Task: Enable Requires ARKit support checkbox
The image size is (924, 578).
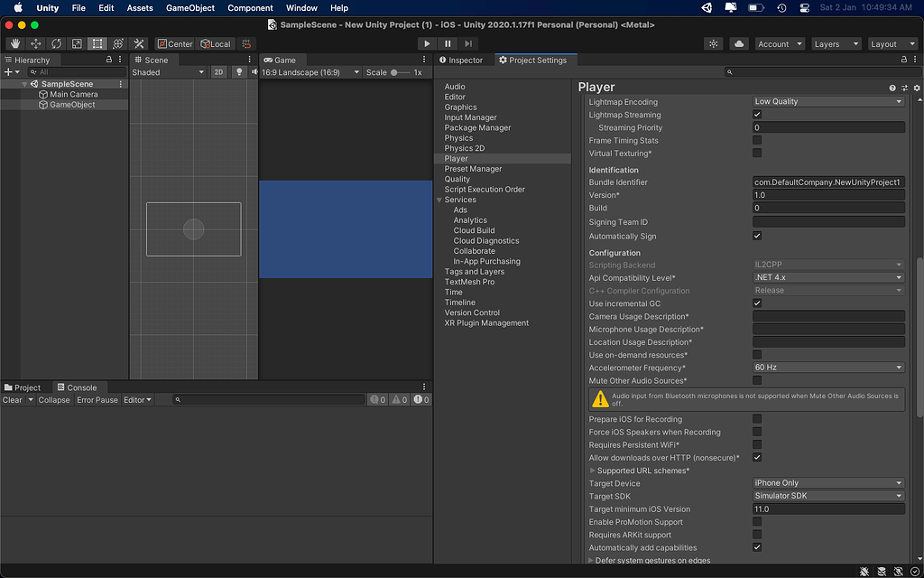Action: pyautogui.click(x=757, y=535)
